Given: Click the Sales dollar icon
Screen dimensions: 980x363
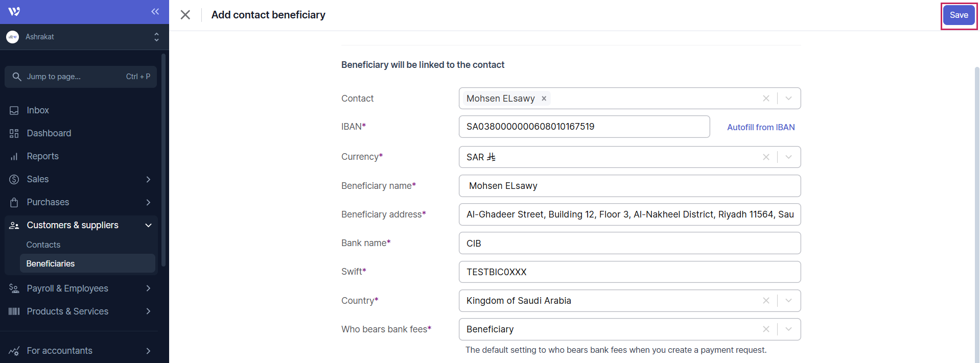Looking at the screenshot, I should [14, 179].
